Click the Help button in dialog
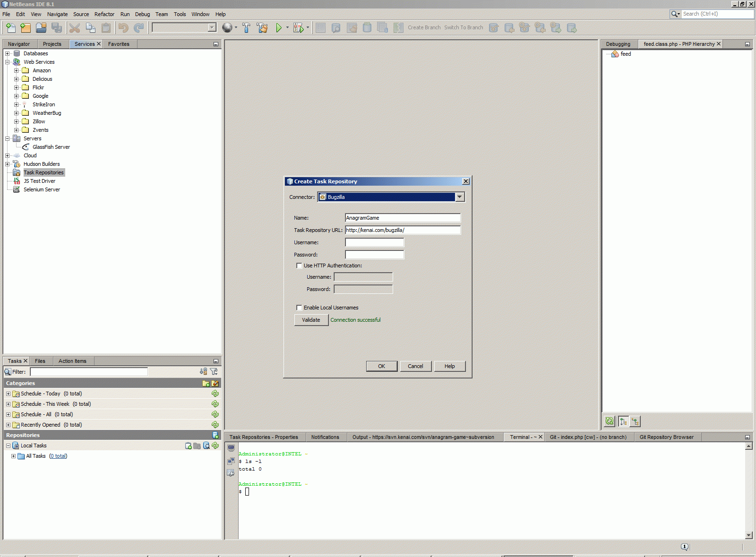The image size is (756, 557). click(449, 366)
